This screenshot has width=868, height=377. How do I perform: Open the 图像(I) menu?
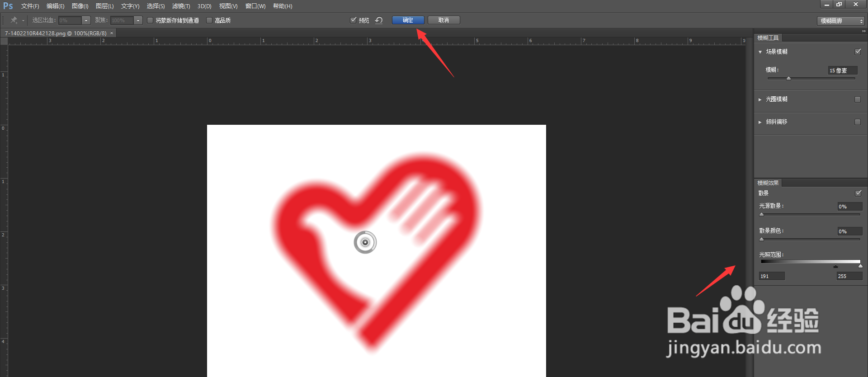[x=80, y=6]
